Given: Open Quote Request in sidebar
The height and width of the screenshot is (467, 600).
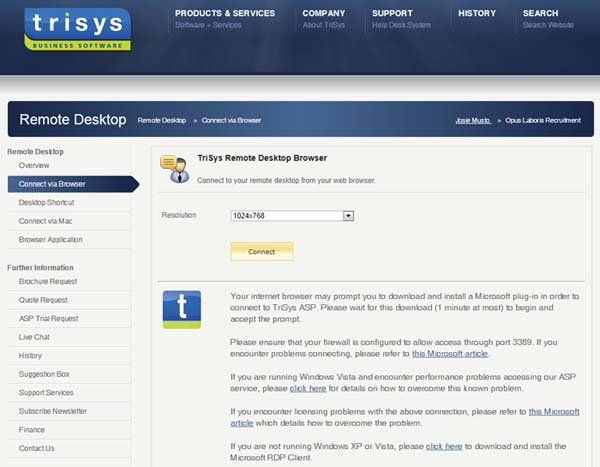Looking at the screenshot, I should click(43, 300).
